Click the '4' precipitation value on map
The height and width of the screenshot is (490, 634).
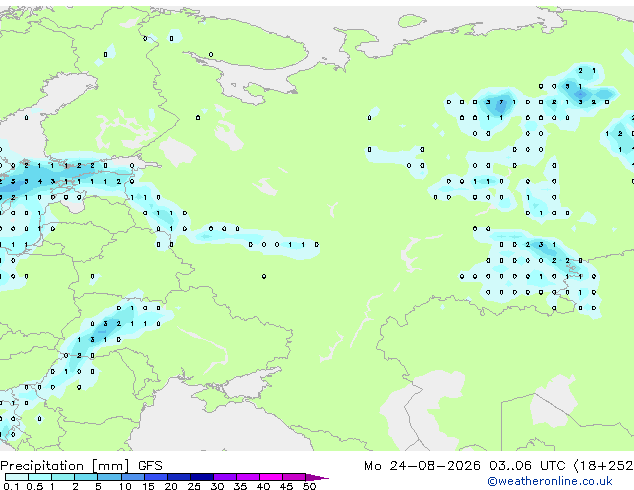coord(40,182)
